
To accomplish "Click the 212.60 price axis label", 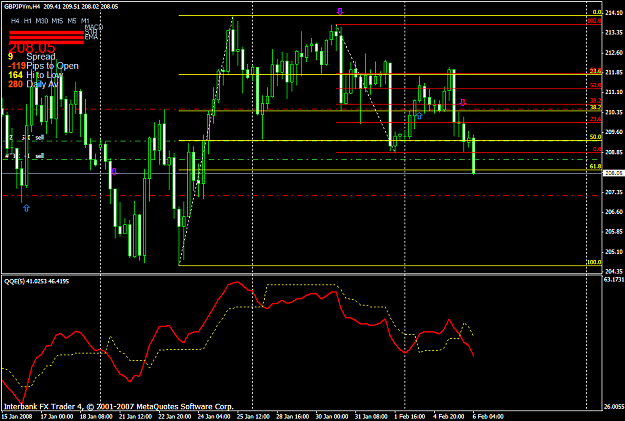I will tap(614, 53).
